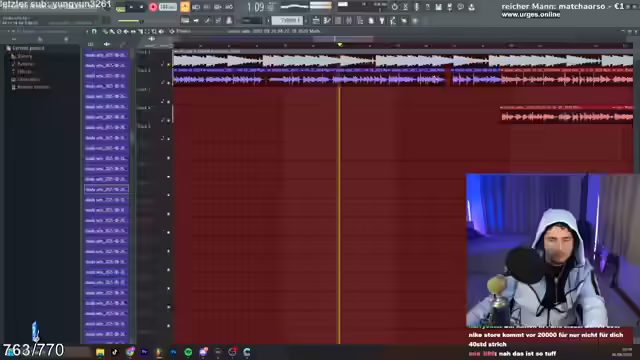Open Spotify from the taskbar
Screen dimensions: 640x360
click(x=188, y=352)
